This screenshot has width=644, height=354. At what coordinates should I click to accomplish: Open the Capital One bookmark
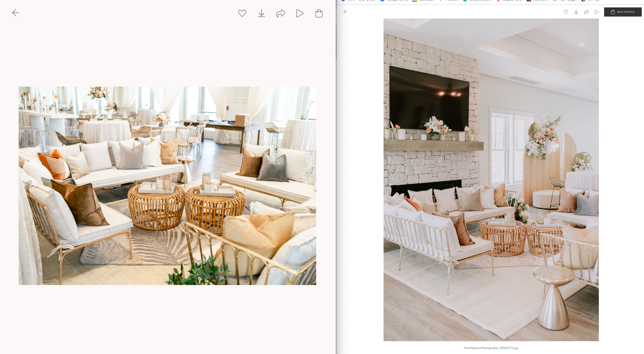(x=512, y=1)
